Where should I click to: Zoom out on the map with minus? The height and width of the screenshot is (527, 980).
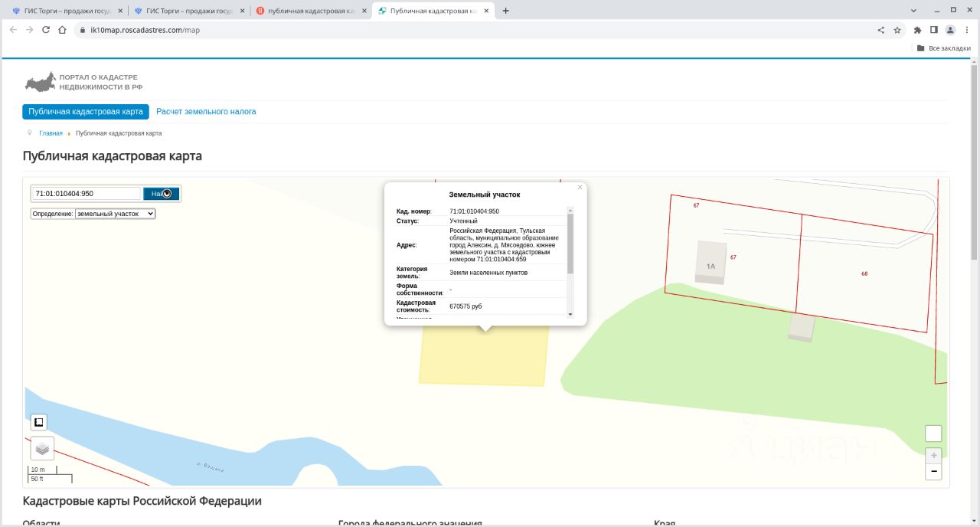pos(933,471)
